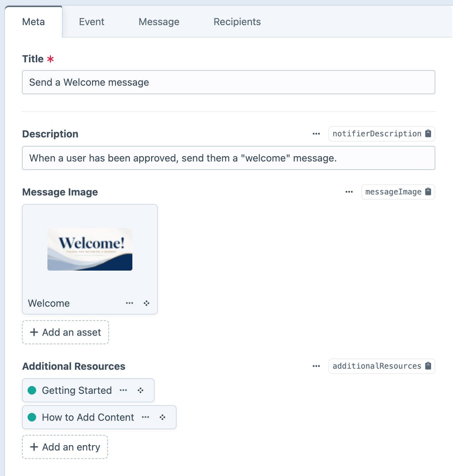Open Description field actions ellipsis menu
Viewport: 453px width, 476px height.
pos(316,134)
